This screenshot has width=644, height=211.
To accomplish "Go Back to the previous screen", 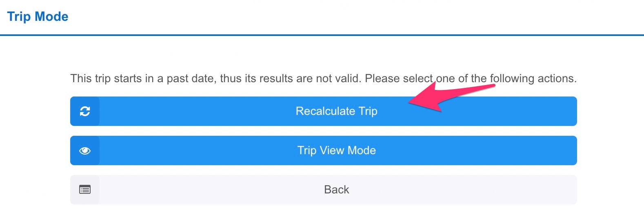I will click(x=324, y=190).
